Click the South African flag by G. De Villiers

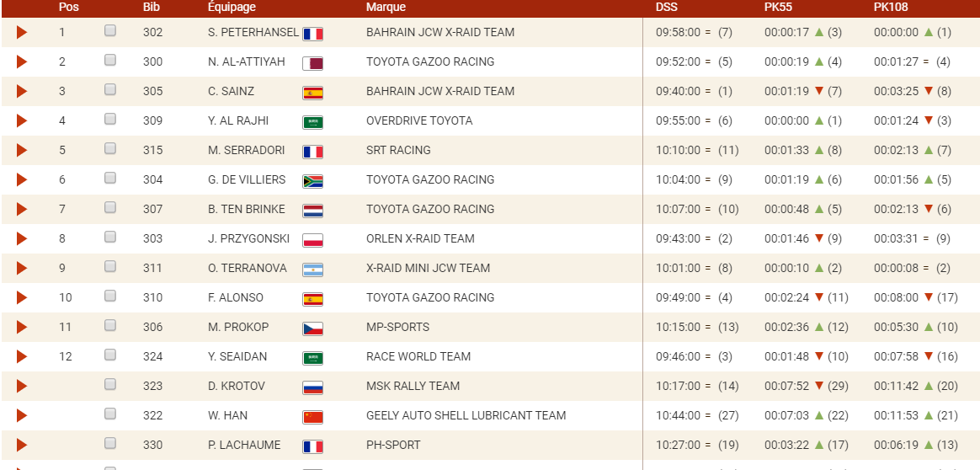(x=312, y=181)
